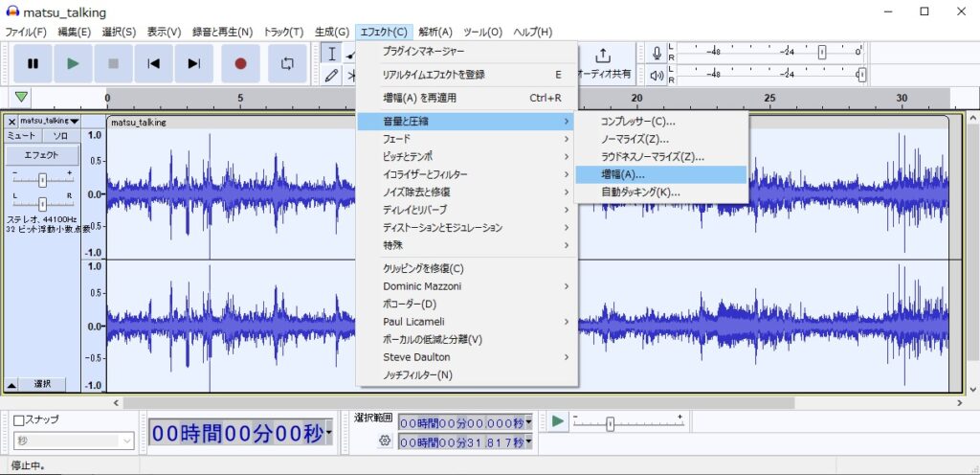Close the matsu_talking track with X
The height and width of the screenshot is (475, 980).
point(11,122)
